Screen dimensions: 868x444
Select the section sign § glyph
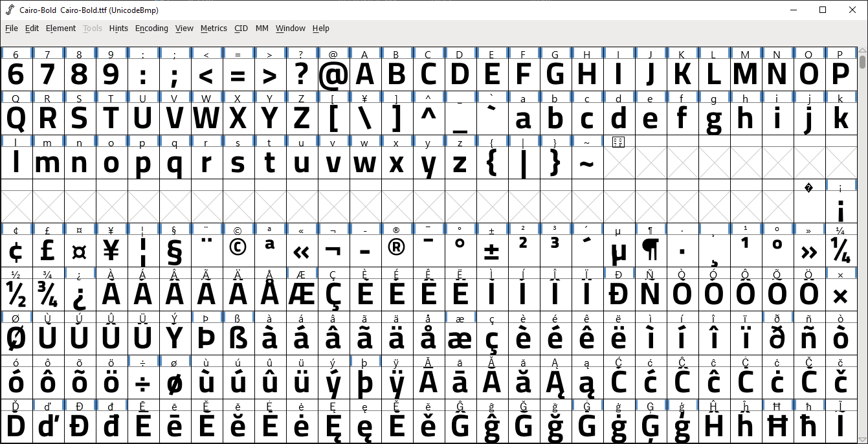coord(175,250)
